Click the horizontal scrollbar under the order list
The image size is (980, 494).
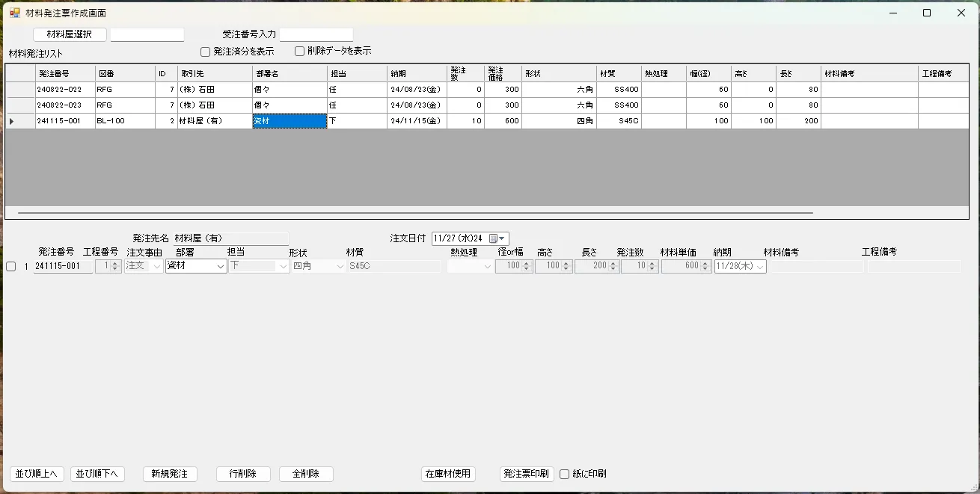(x=415, y=213)
